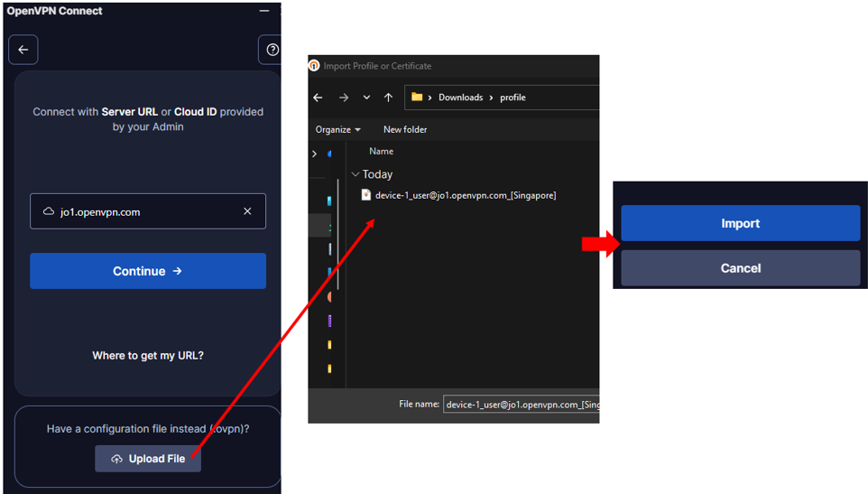Open the Organize dropdown menu

click(337, 129)
